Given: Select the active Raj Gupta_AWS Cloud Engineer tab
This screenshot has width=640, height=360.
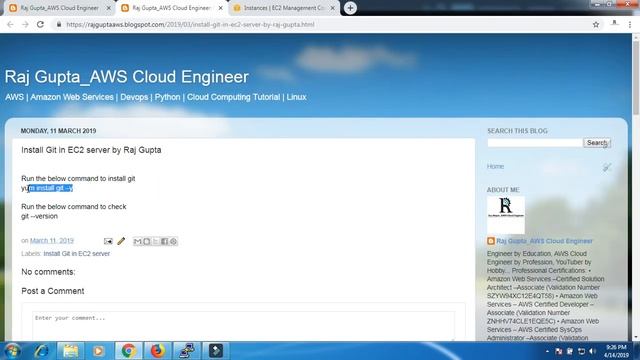Looking at the screenshot, I should point(171,8).
